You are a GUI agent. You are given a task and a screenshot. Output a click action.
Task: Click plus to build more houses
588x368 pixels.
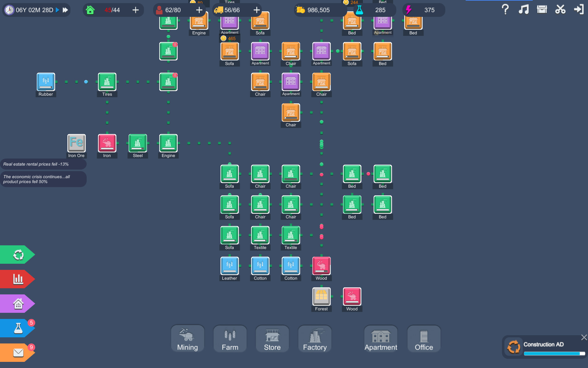pyautogui.click(x=135, y=10)
